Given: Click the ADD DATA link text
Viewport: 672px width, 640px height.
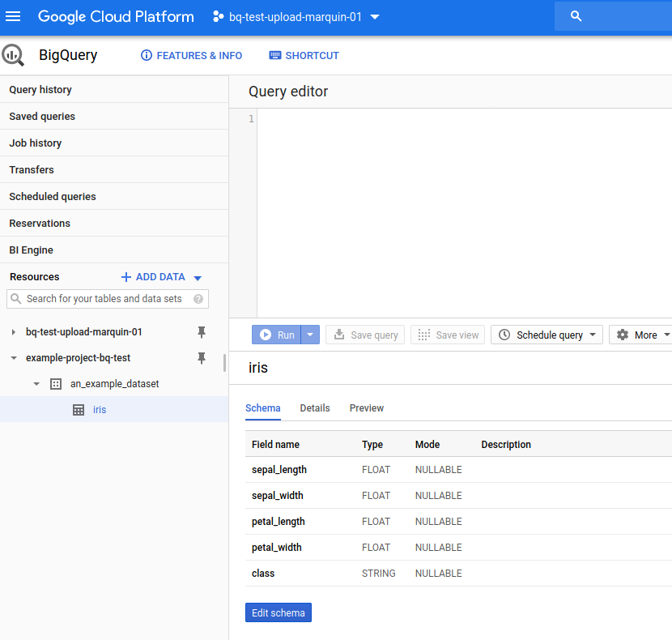Looking at the screenshot, I should [x=161, y=277].
